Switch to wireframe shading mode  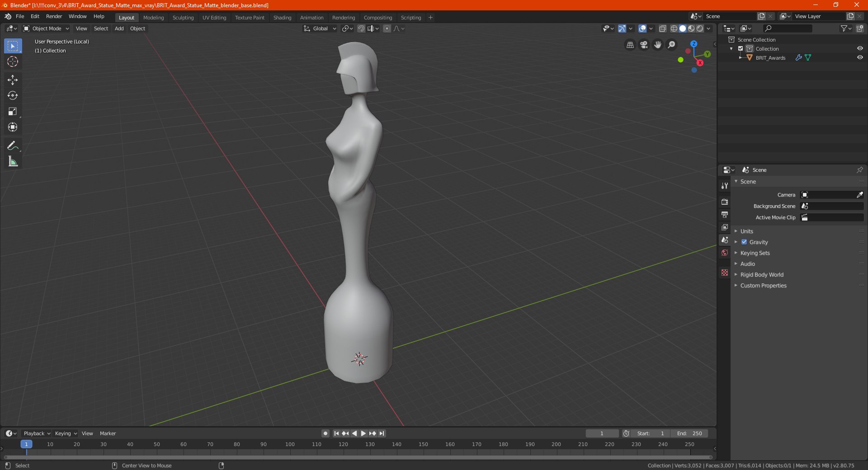(674, 28)
